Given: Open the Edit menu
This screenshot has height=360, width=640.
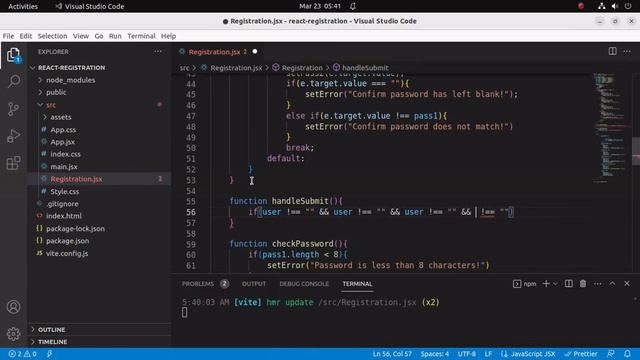Looking at the screenshot, I should click(26, 36).
